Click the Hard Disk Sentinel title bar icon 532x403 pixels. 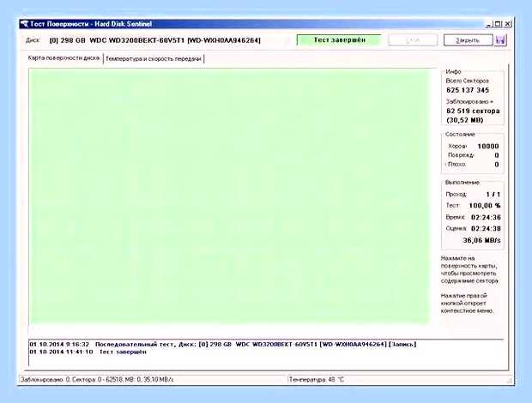tap(24, 24)
